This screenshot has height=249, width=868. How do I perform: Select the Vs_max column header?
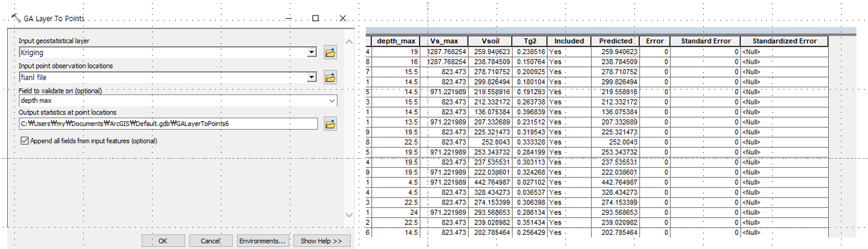click(444, 41)
